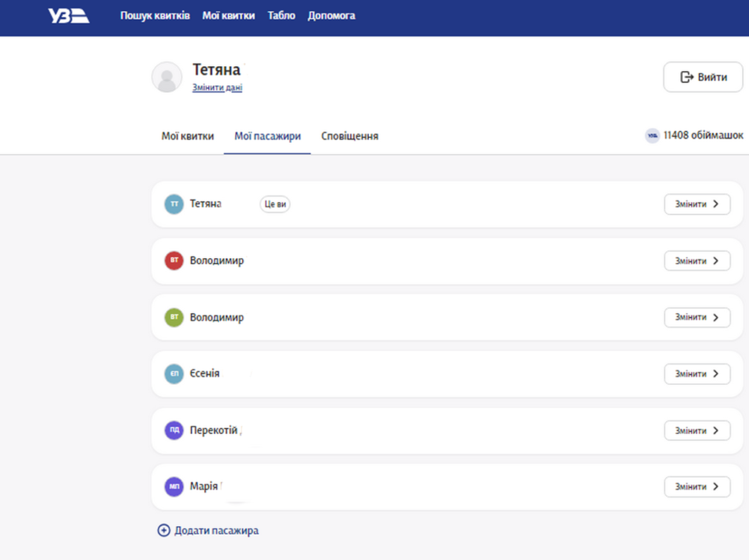The height and width of the screenshot is (560, 749).
Task: Click the МП avatar for Марія
Action: [x=173, y=487]
